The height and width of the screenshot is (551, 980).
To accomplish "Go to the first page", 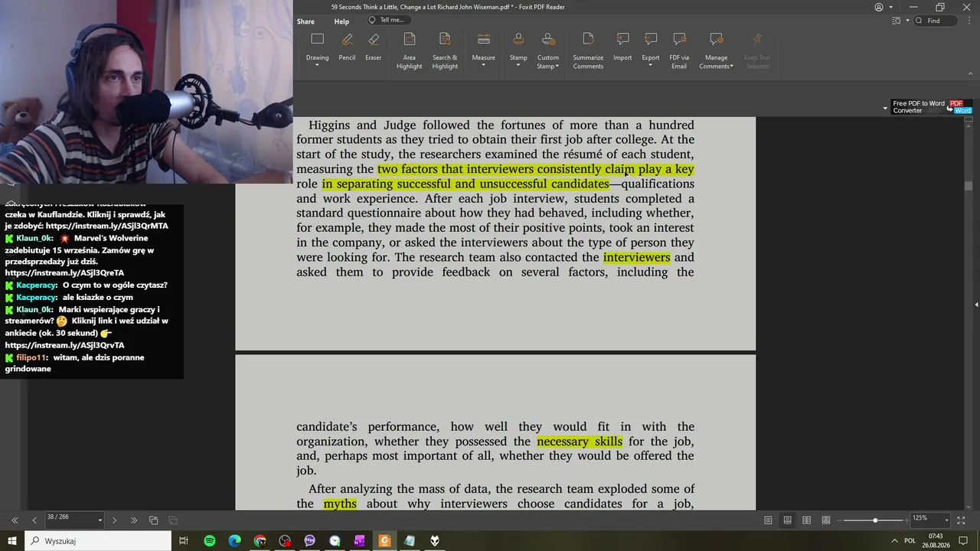I will (15, 520).
